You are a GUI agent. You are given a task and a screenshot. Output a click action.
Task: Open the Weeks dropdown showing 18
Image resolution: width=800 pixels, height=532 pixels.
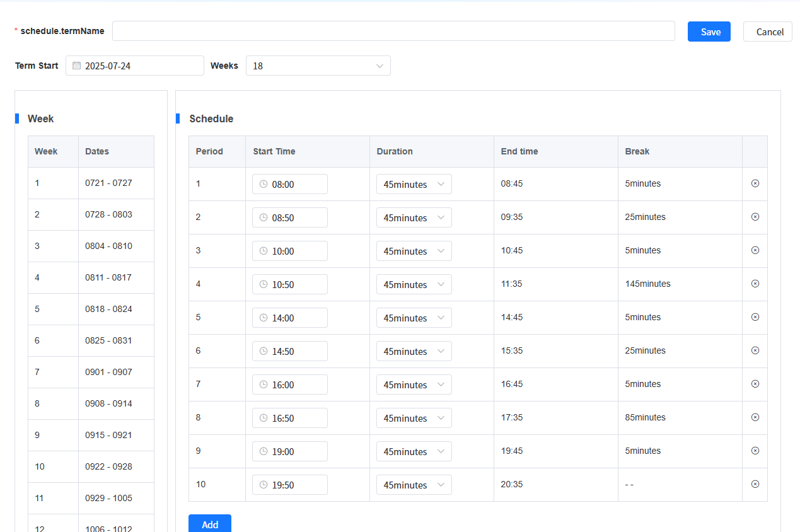click(x=318, y=66)
